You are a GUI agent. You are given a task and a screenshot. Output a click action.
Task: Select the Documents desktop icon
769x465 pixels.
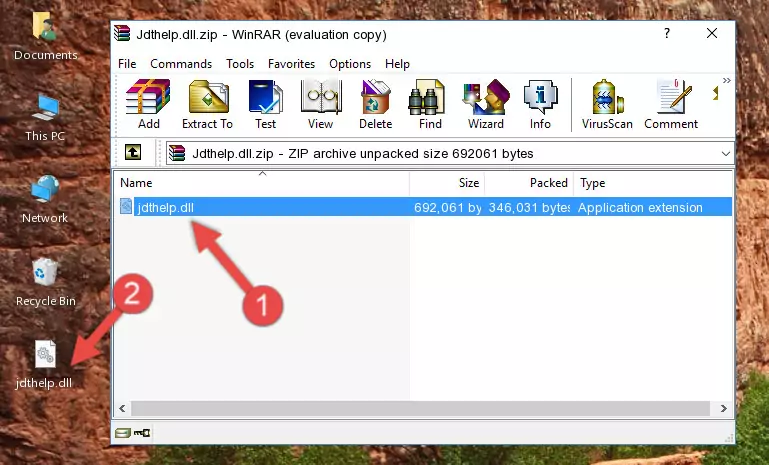pyautogui.click(x=46, y=37)
